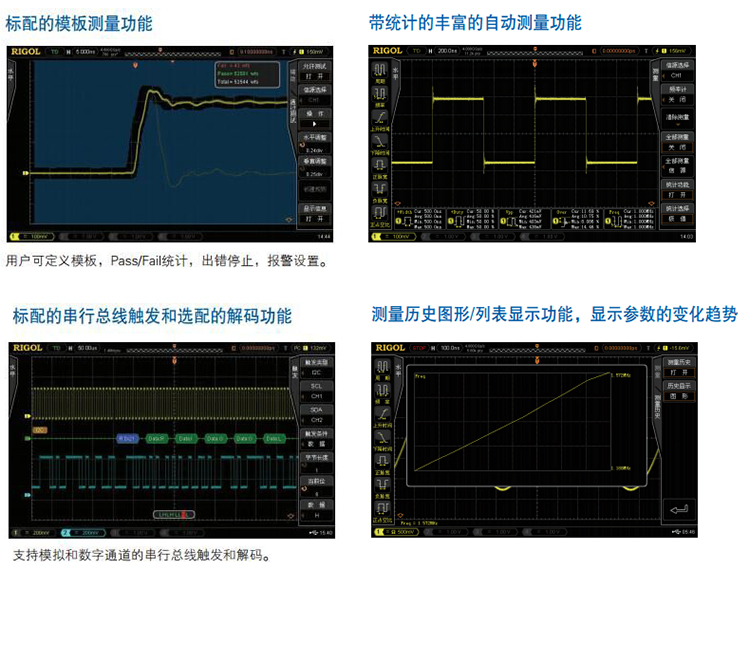Select the period (周期) measurement icon
Screen dimensions: 750x664
click(x=379, y=69)
